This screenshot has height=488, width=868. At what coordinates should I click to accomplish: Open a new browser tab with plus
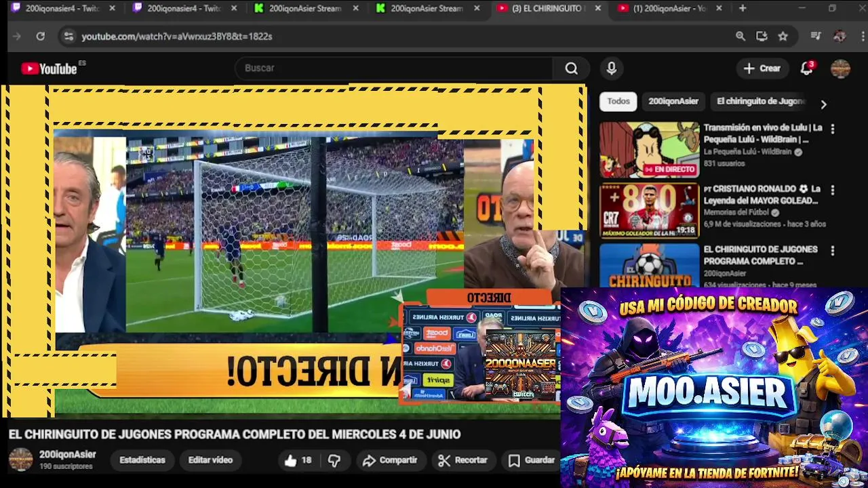(x=743, y=8)
